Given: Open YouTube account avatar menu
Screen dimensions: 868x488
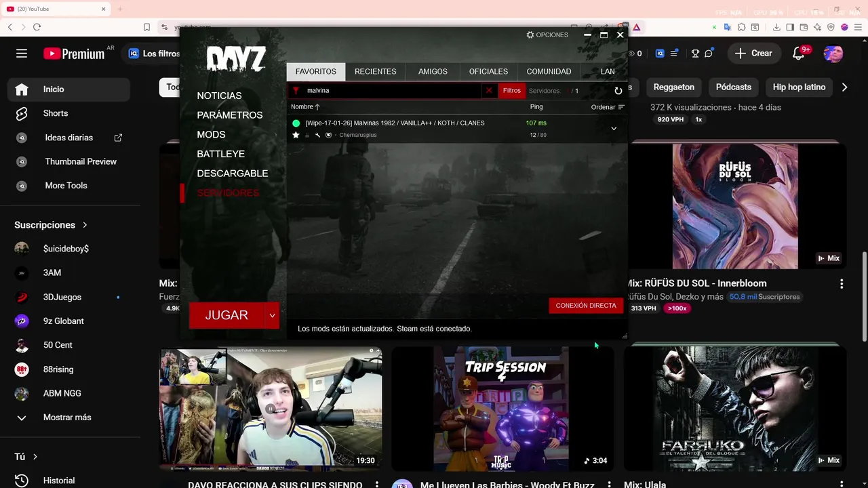Looking at the screenshot, I should click(833, 54).
